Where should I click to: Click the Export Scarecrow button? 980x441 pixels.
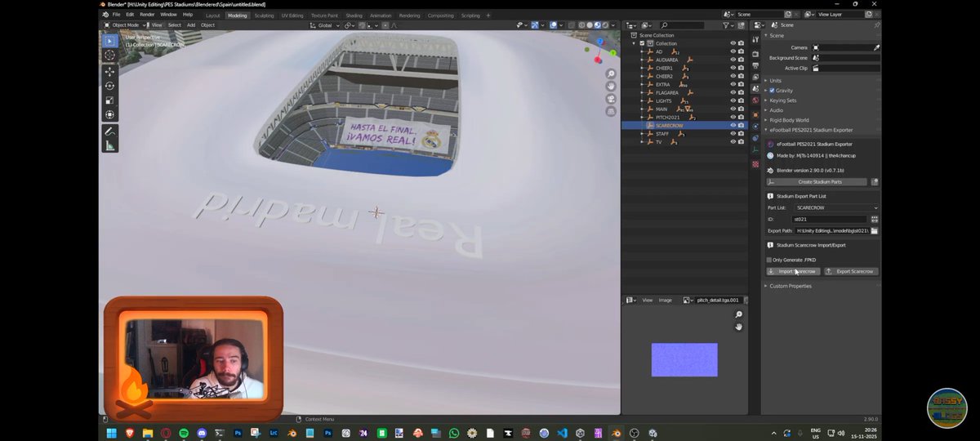[850, 271]
